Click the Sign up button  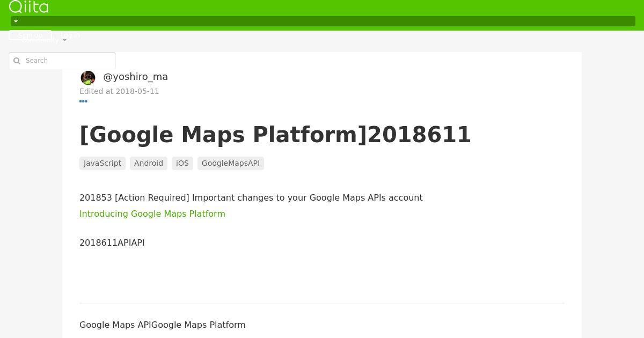30,35
